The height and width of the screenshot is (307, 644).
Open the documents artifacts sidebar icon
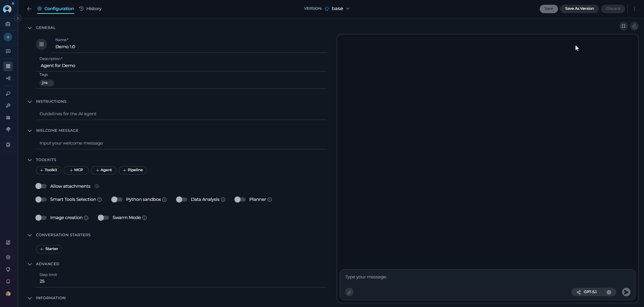point(8,145)
